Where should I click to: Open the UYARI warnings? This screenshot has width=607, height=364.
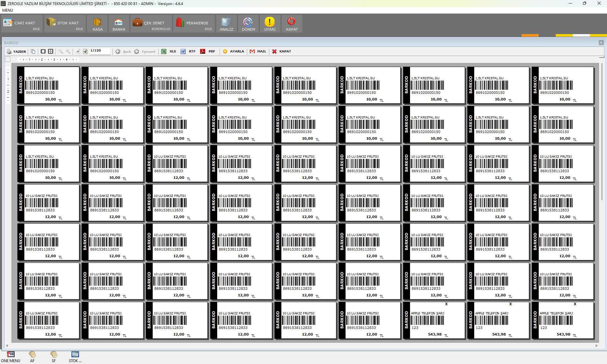click(x=270, y=24)
